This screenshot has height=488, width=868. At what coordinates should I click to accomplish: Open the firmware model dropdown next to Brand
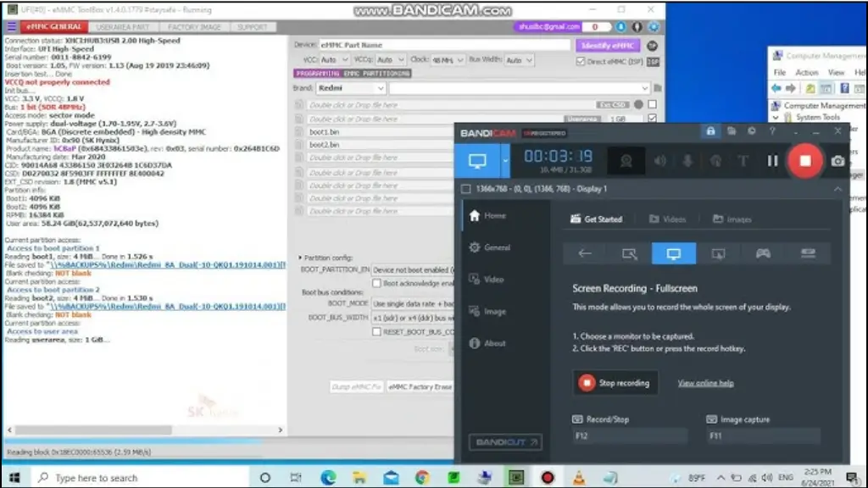tap(520, 88)
